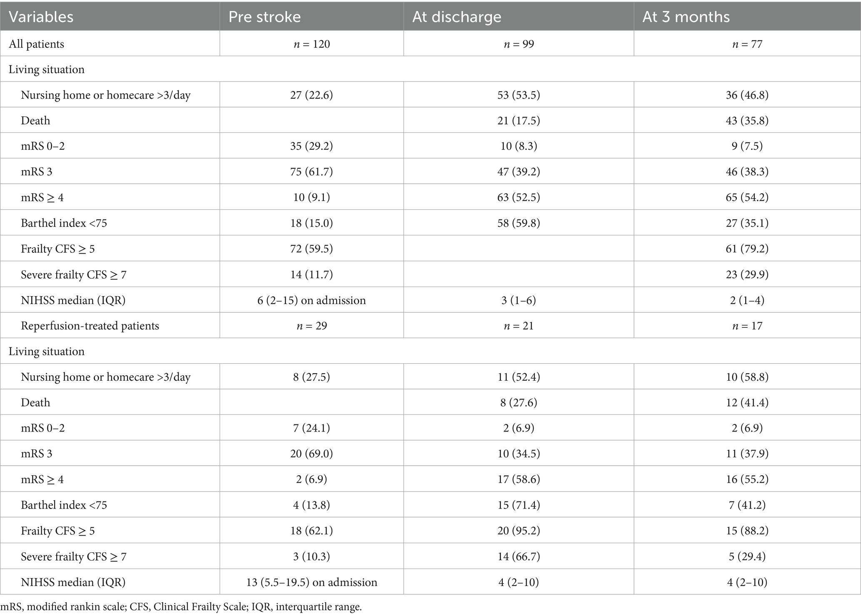Viewport: 861px width, 616px height.
Task: Select the 13 (5.5–19.5) on admission cell
Action: tap(312, 582)
